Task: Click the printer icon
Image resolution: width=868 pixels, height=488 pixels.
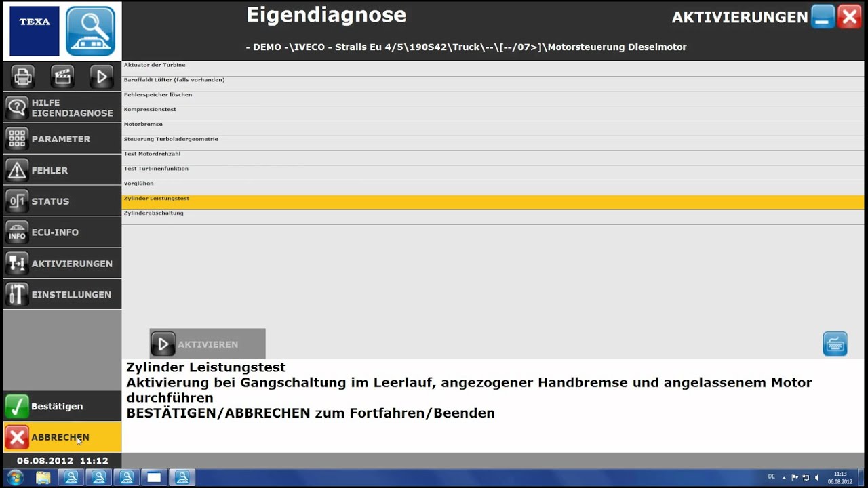Action: point(23,77)
